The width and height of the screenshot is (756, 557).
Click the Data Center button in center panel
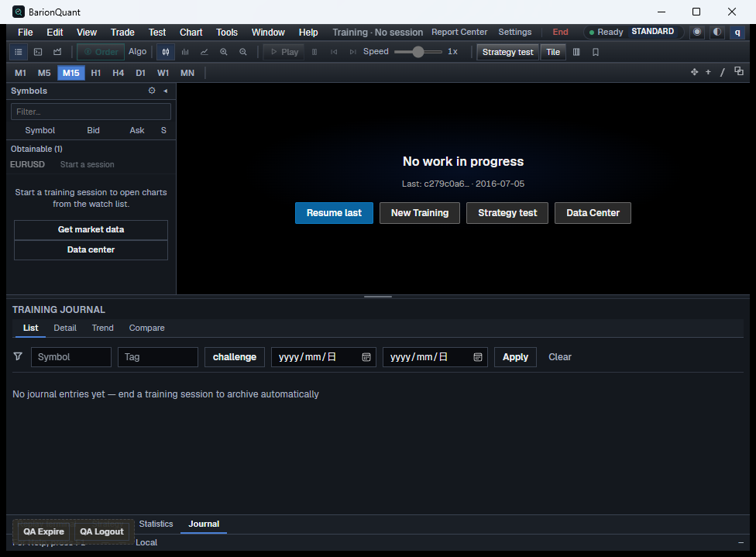tap(593, 213)
